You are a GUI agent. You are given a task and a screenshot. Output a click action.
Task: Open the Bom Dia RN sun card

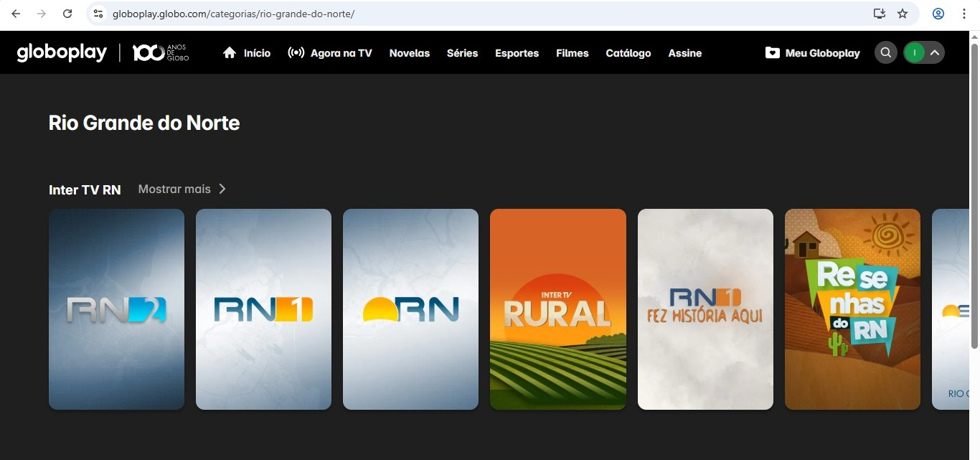click(x=410, y=309)
